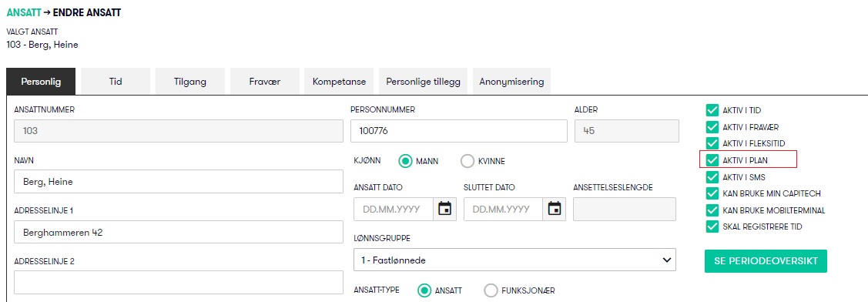Image resolution: width=868 pixels, height=302 pixels.
Task: Toggle Kan bruke mobilterminal checkbox
Action: point(712,210)
